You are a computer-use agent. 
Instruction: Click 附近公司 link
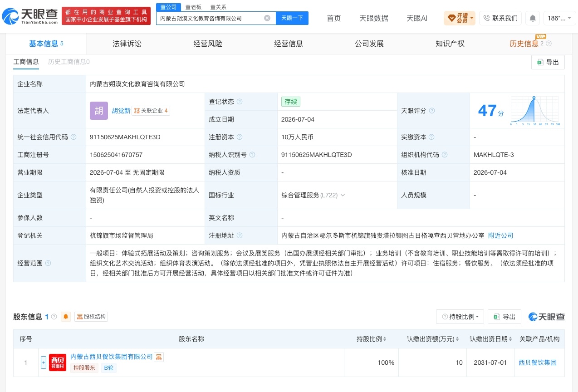[501, 235]
